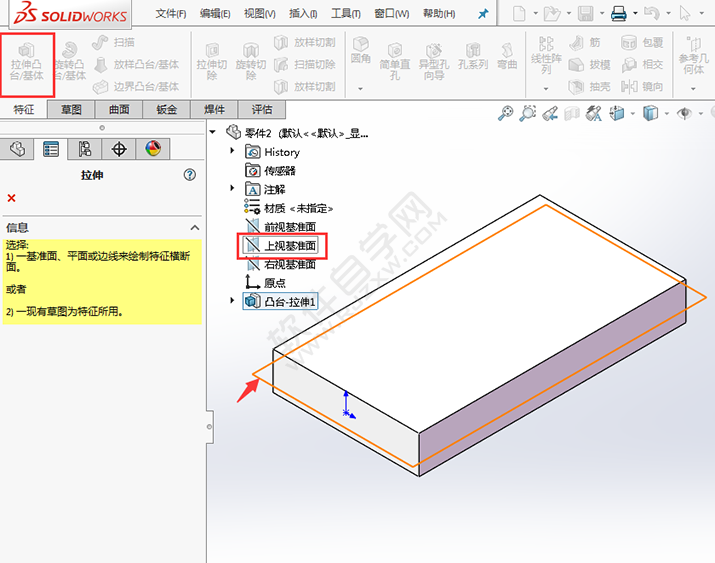The width and height of the screenshot is (715, 563).
Task: Select 右视基准面 in the feature tree
Action: [x=281, y=264]
